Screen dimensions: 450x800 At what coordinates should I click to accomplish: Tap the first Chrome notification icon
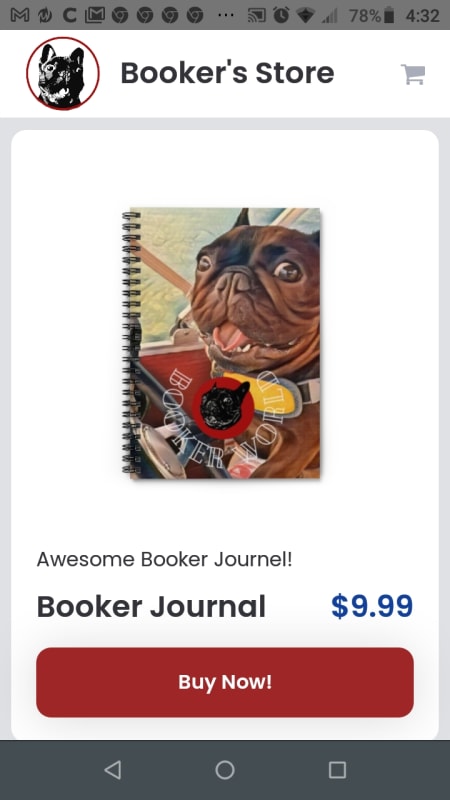(x=120, y=15)
